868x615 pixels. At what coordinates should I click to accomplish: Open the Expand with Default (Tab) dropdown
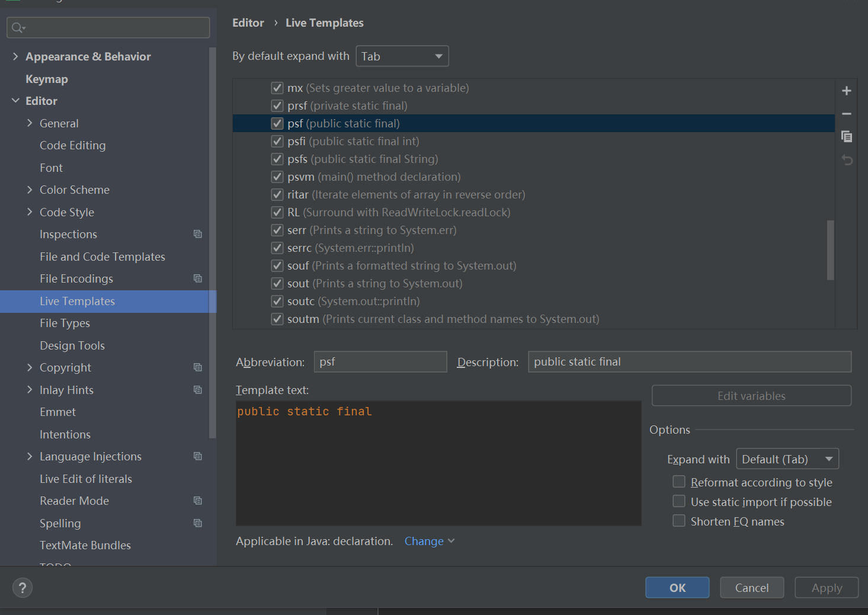787,459
